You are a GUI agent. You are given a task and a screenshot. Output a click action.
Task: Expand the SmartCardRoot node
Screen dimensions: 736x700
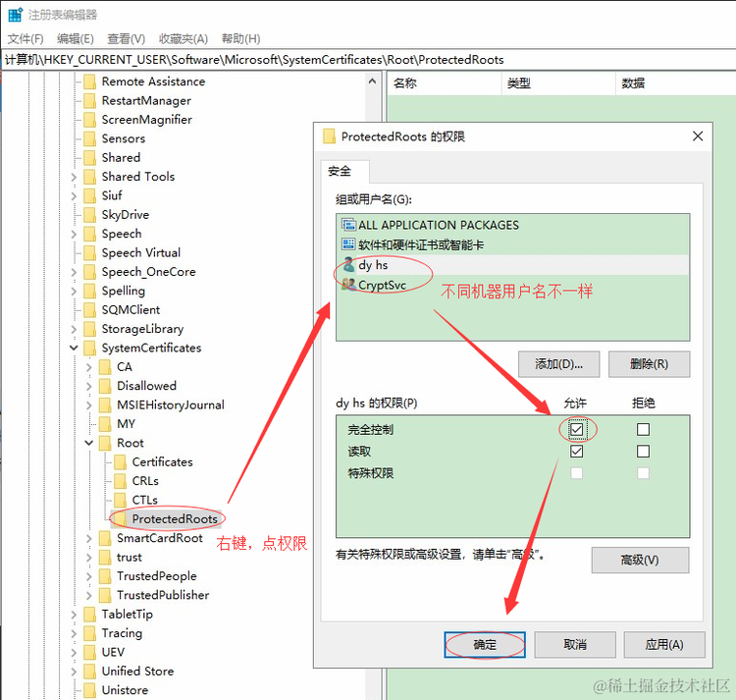(88, 538)
